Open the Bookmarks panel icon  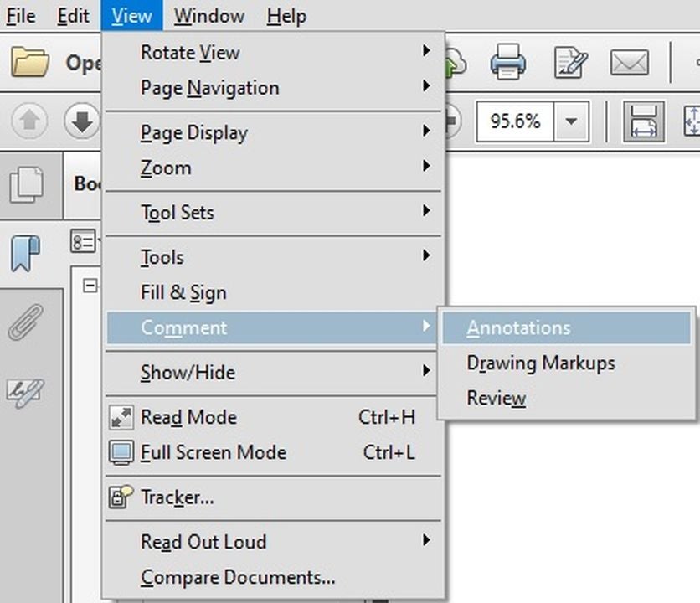[25, 253]
